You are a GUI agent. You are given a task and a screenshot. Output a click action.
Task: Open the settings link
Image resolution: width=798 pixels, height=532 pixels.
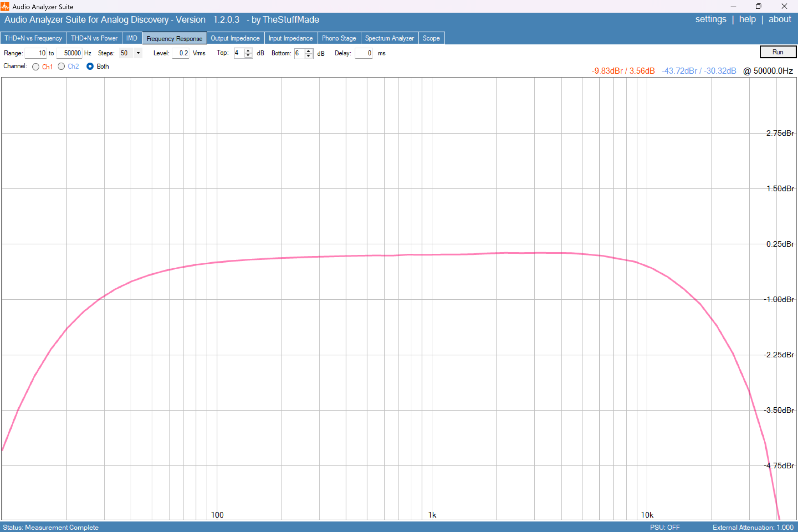(x=711, y=19)
